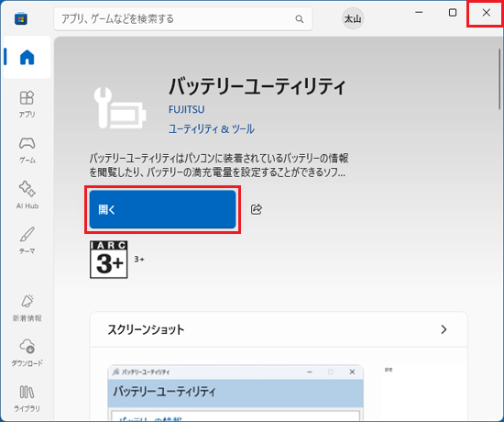Click the app description text ending with ソフ...
The width and height of the screenshot is (504, 422).
[219, 165]
